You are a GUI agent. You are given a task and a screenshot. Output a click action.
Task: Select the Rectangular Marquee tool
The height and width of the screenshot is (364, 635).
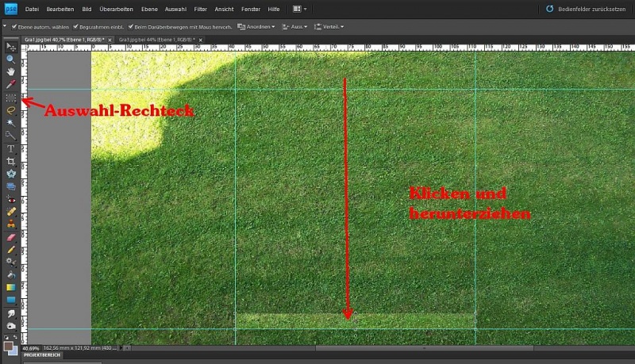click(x=11, y=98)
